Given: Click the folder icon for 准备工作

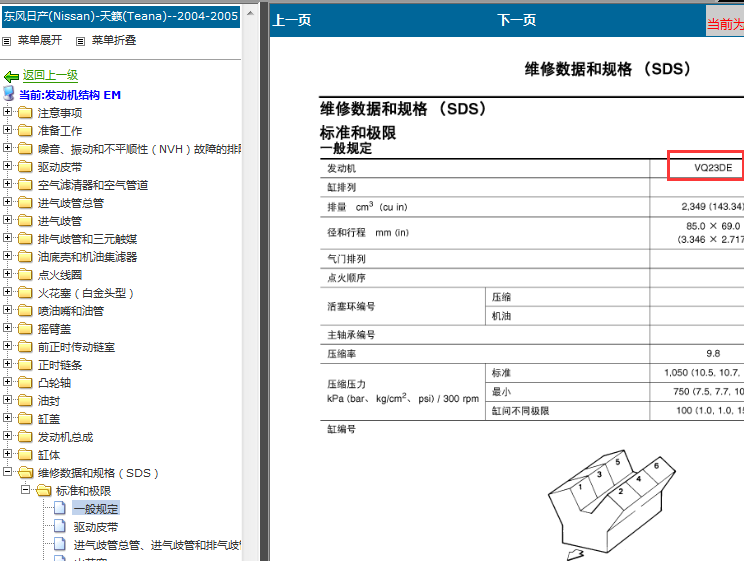Looking at the screenshot, I should [x=25, y=130].
